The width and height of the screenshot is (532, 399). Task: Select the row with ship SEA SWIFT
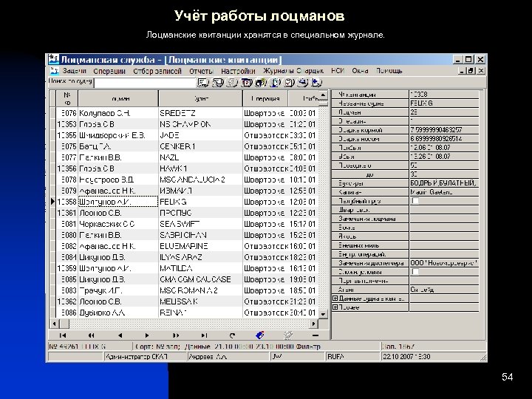coord(188,224)
